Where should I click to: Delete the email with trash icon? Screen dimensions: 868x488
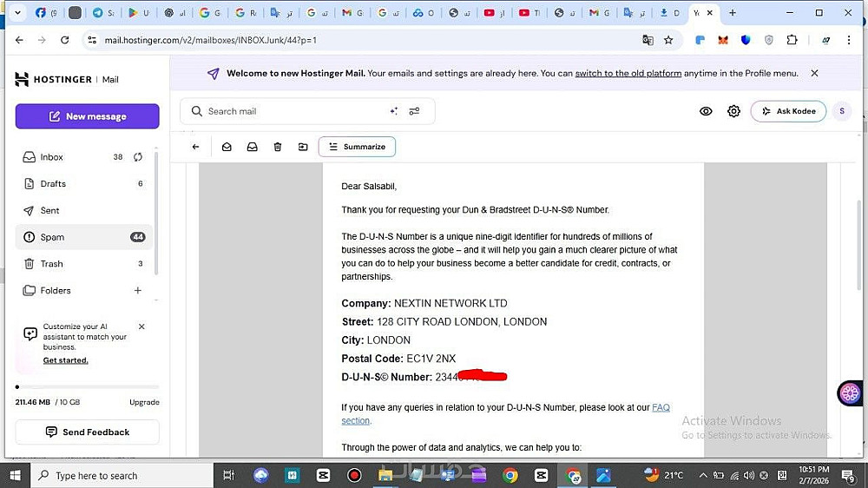(x=278, y=147)
